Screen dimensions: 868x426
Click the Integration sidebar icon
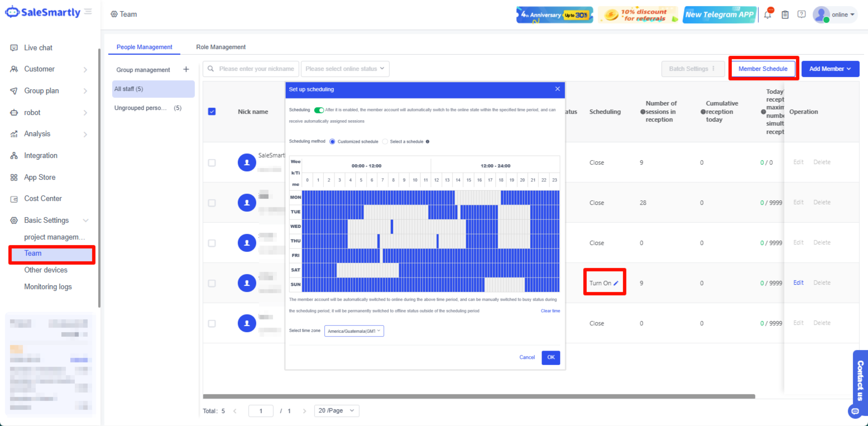pyautogui.click(x=14, y=155)
